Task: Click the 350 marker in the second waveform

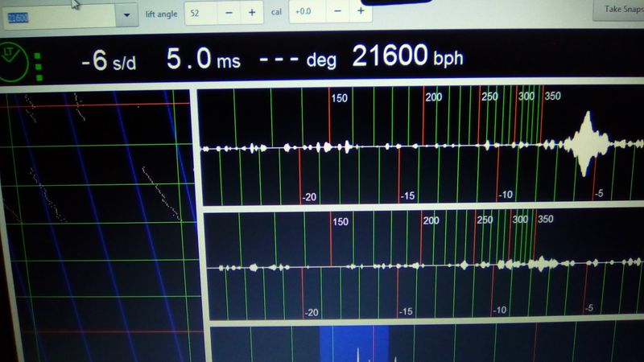Action: (x=545, y=219)
